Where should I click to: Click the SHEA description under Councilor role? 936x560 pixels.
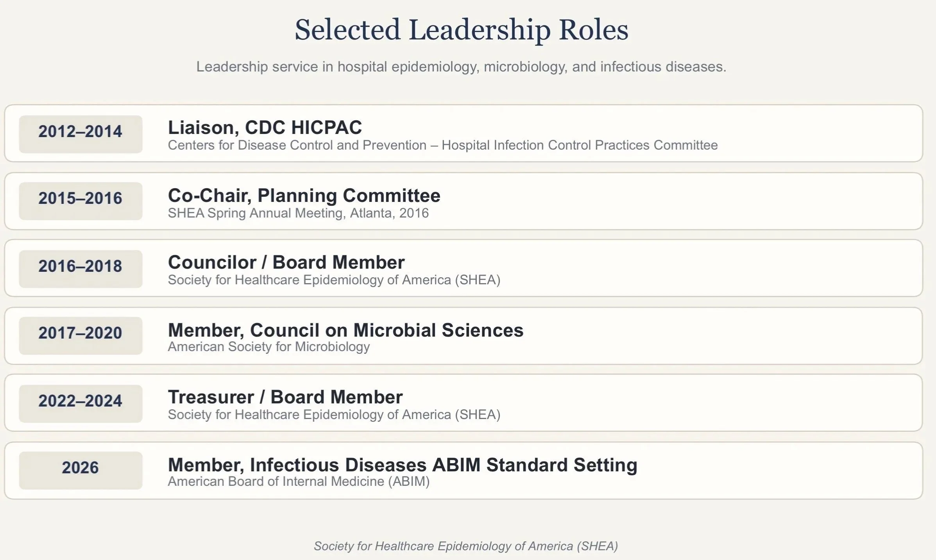tap(334, 280)
